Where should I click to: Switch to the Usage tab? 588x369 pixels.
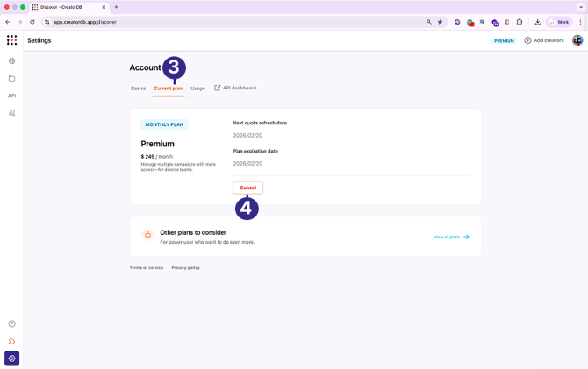pyautogui.click(x=198, y=89)
